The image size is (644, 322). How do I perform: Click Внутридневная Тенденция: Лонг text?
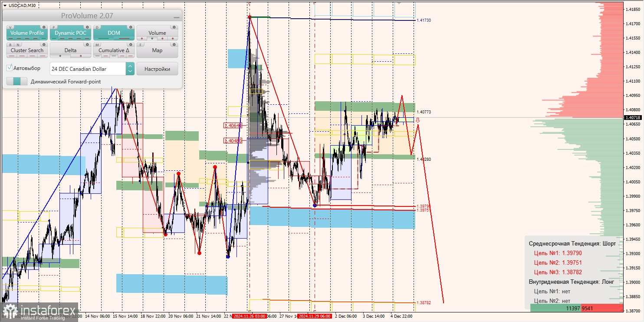pyautogui.click(x=571, y=282)
